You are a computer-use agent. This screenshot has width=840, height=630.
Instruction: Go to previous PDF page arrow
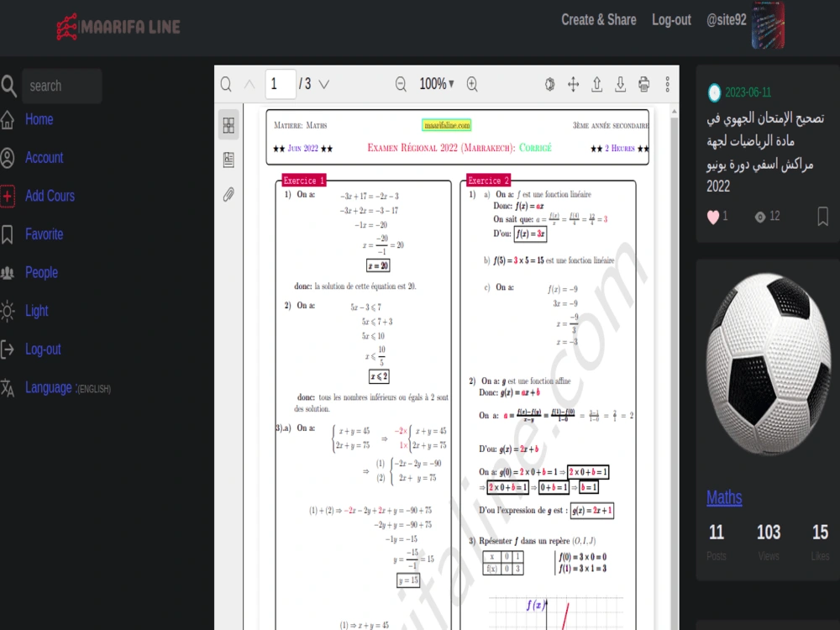click(x=249, y=84)
